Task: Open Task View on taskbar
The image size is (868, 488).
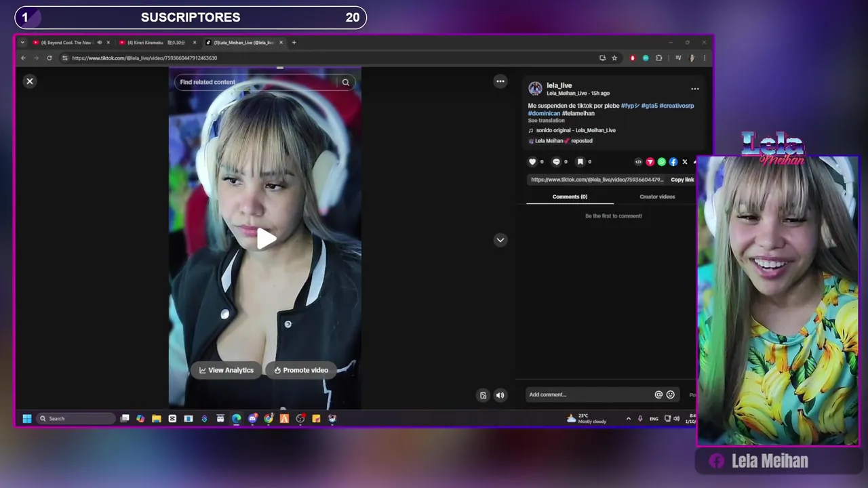Action: 125,419
